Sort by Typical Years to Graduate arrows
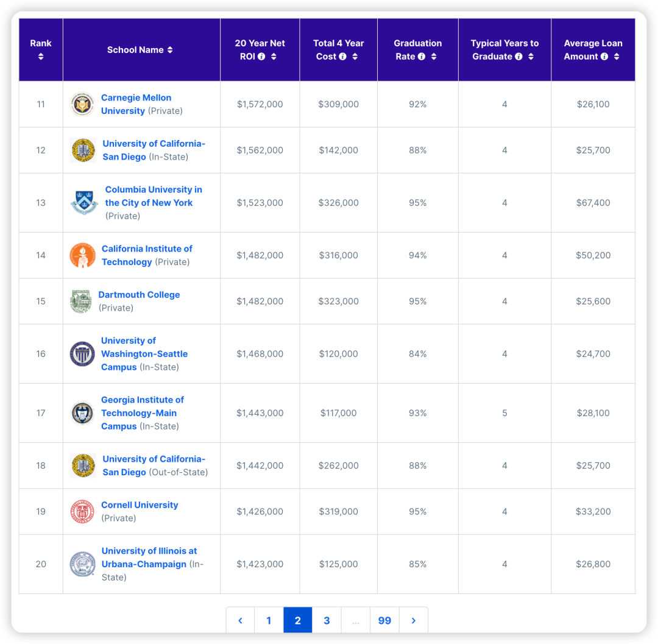The height and width of the screenshot is (644, 658). [x=531, y=57]
